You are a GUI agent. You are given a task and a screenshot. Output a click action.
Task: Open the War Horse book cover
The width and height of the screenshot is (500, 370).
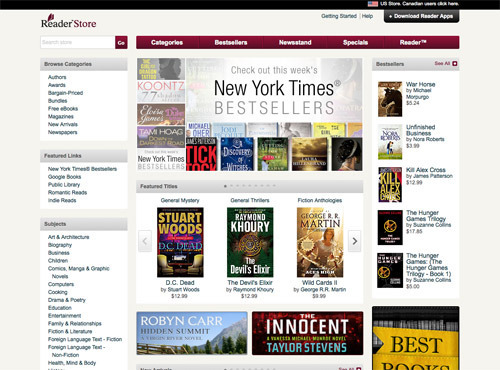[x=390, y=99]
